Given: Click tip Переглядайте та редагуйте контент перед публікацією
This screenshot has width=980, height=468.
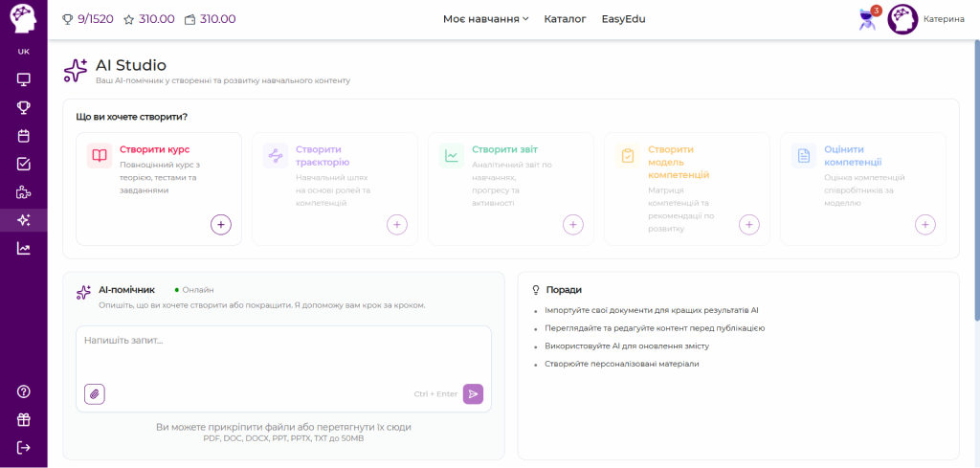Looking at the screenshot, I should point(655,327).
